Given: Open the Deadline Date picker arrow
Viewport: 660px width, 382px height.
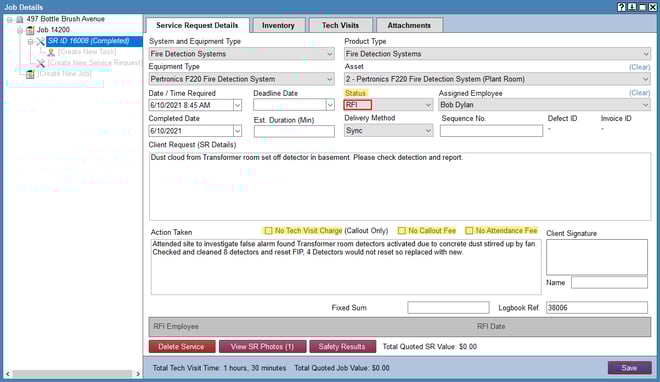Looking at the screenshot, I should point(330,105).
